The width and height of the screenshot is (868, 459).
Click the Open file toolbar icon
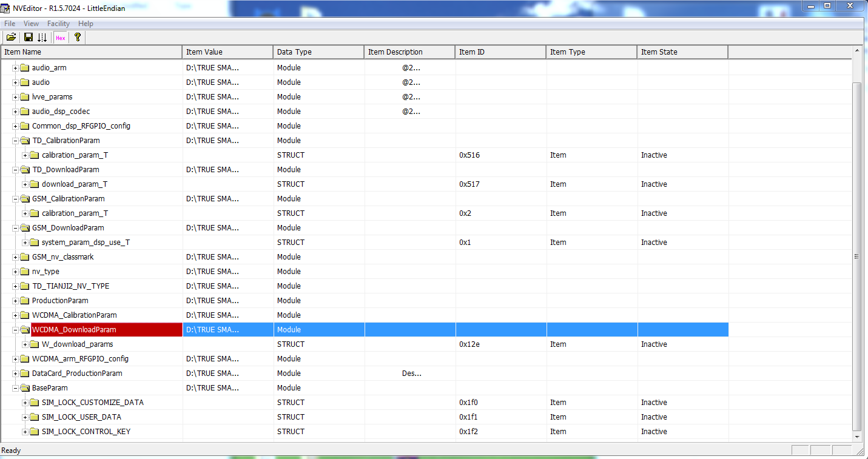[11, 37]
